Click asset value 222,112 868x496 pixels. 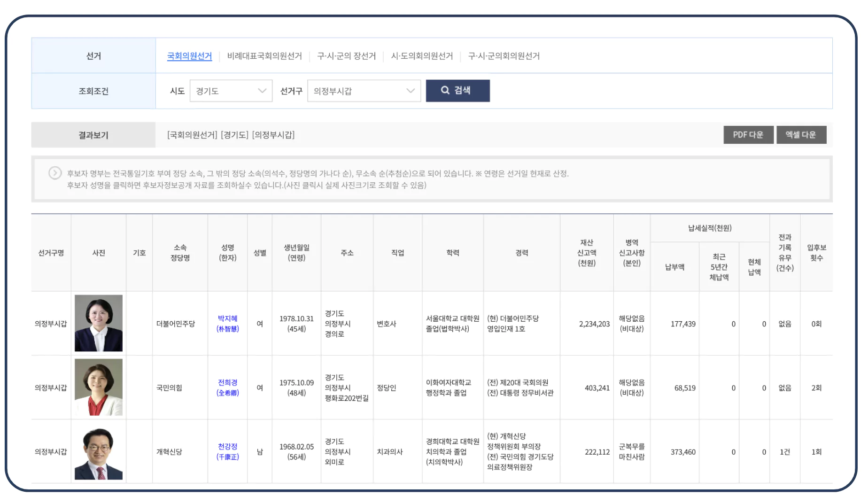tap(597, 452)
